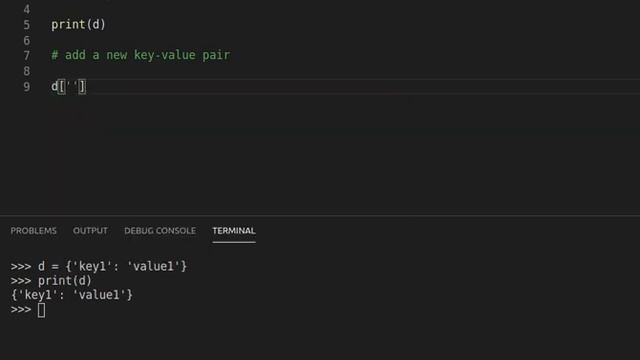Image resolution: width=640 pixels, height=360 pixels.
Task: Click line number 4 in gutter
Action: 27,9
